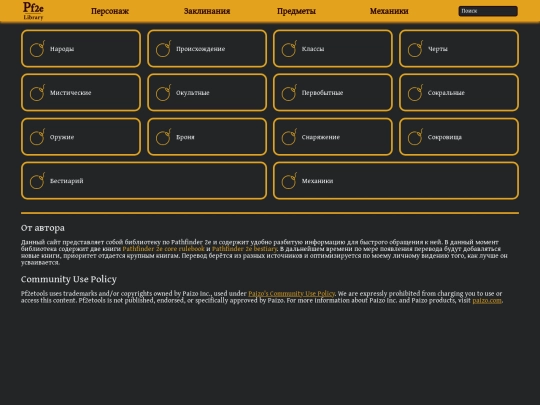Click the Поиск search field
Screen dimensions: 540x405
pos(488,11)
